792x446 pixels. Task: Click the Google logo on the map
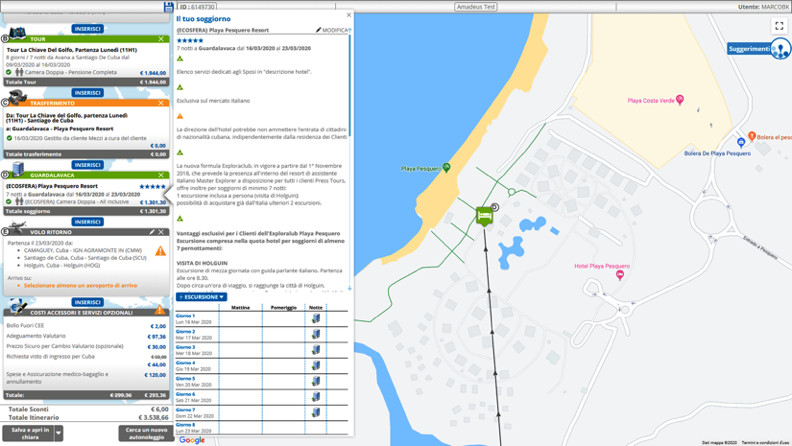point(192,440)
